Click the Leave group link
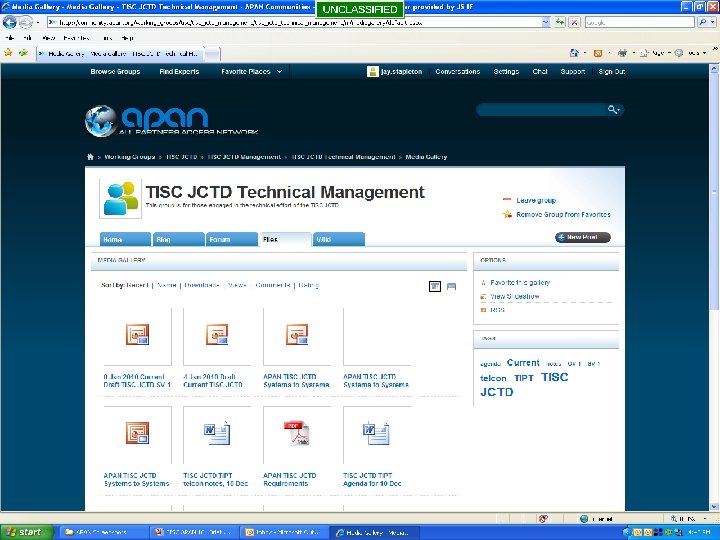This screenshot has height=540, width=720. (536, 201)
